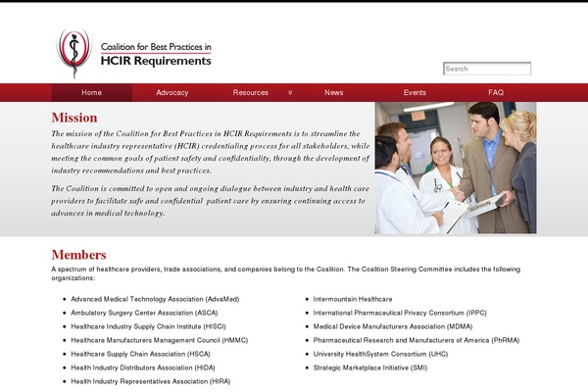588x392 pixels.
Task: Select Healthcare Manufacturers Management Council (HMMC)
Action: 160,340
